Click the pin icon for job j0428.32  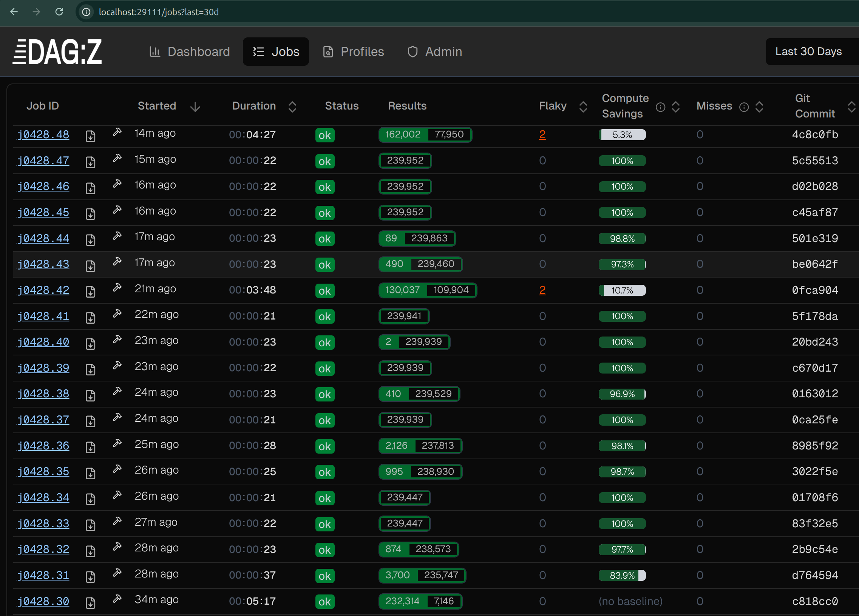(117, 547)
